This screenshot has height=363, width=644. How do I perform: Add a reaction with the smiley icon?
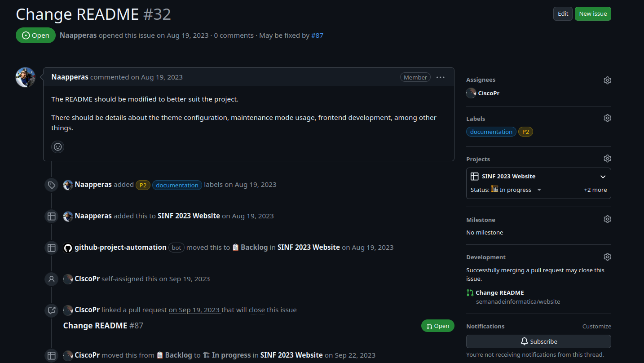point(57,146)
